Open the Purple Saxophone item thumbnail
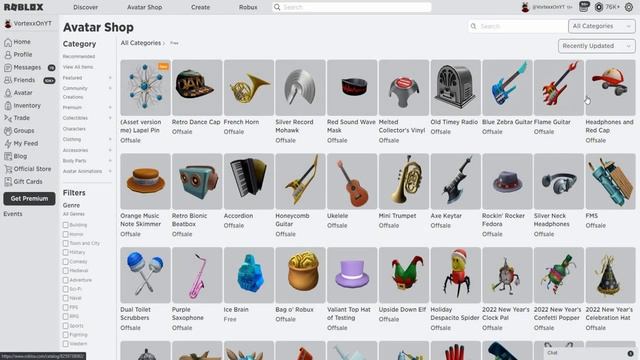This screenshot has width=640, height=360. point(197,275)
